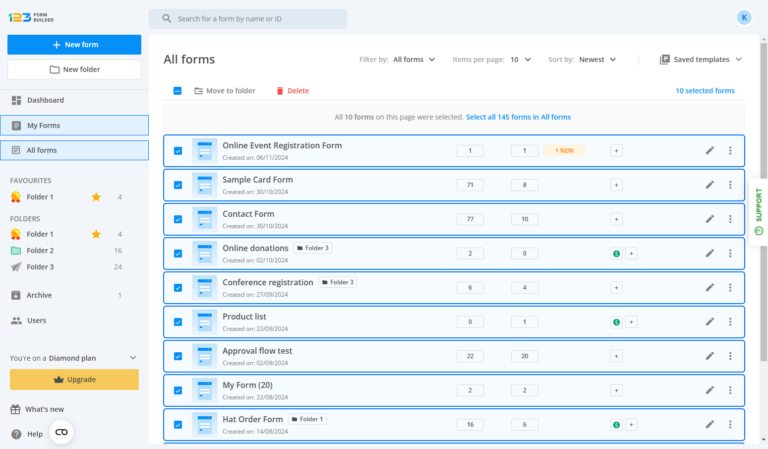The image size is (768, 449).
Task: Click the form search input field
Action: (x=248, y=19)
